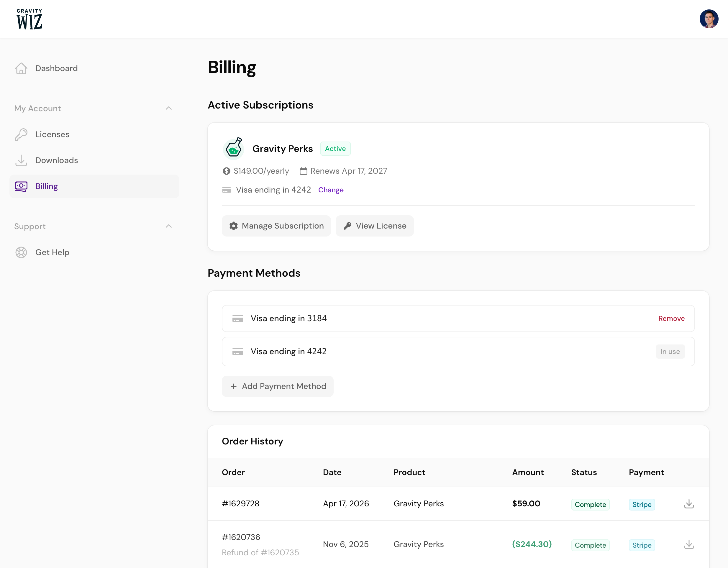The height and width of the screenshot is (568, 728).
Task: Click the Stripe badge on order #1629728
Action: click(x=642, y=504)
